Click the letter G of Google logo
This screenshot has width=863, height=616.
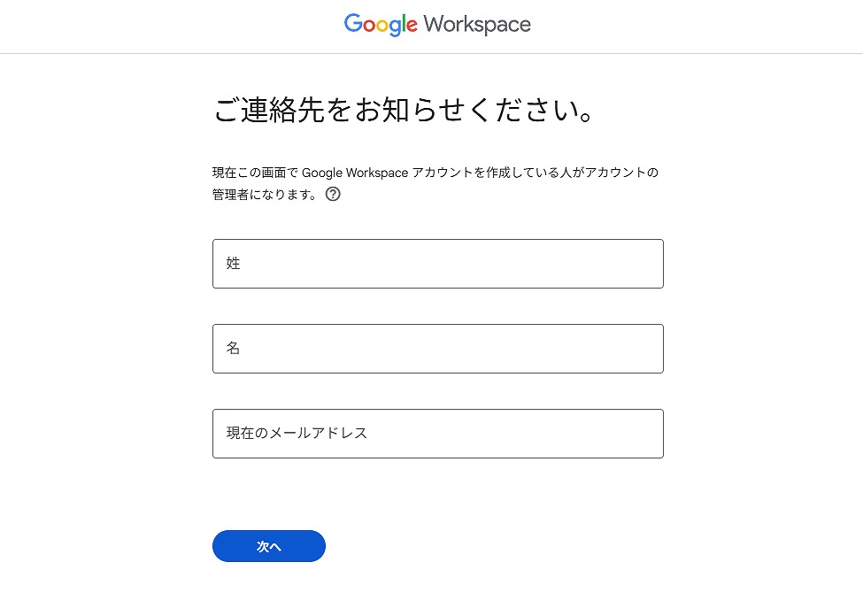click(x=353, y=24)
